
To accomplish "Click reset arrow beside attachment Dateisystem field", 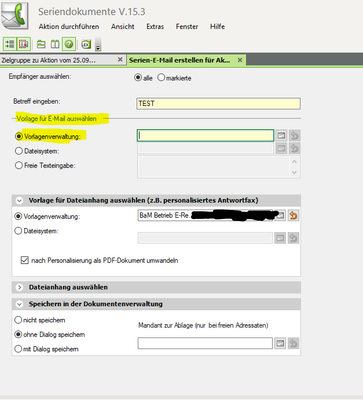I will coord(293,238).
